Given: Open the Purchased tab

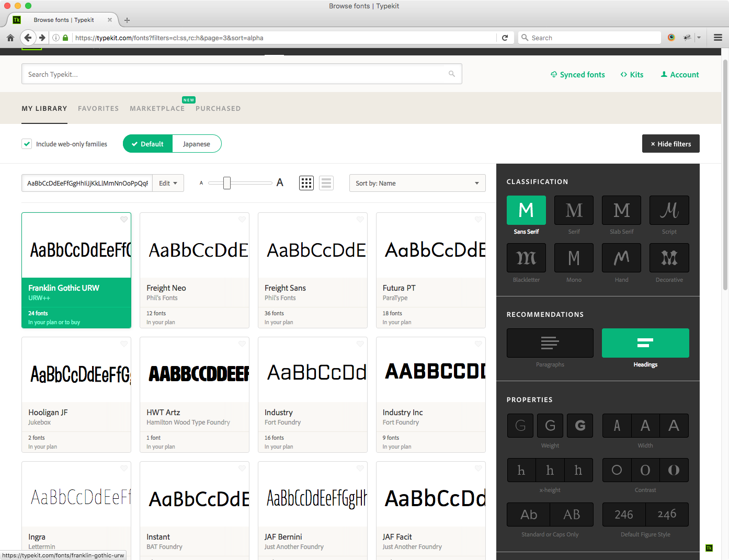Looking at the screenshot, I should click(218, 109).
